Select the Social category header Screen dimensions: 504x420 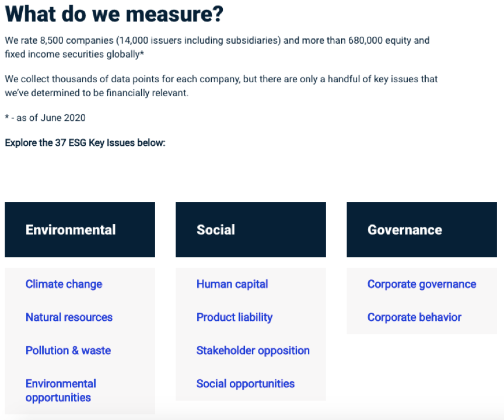pyautogui.click(x=216, y=230)
